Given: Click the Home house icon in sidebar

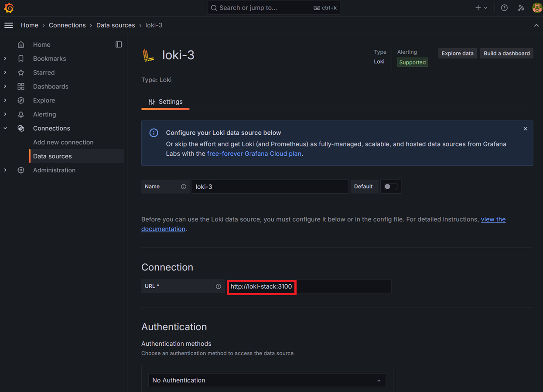Looking at the screenshot, I should [x=21, y=44].
